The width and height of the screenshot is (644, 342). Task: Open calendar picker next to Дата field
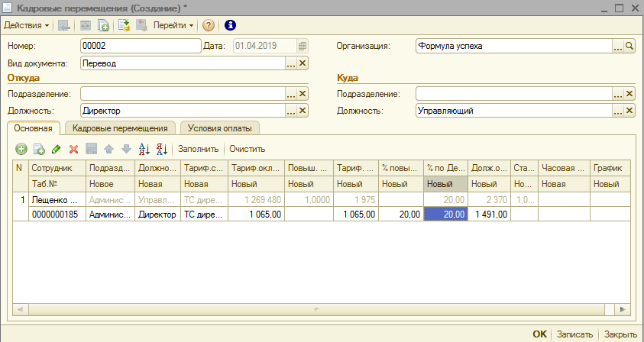tap(303, 46)
